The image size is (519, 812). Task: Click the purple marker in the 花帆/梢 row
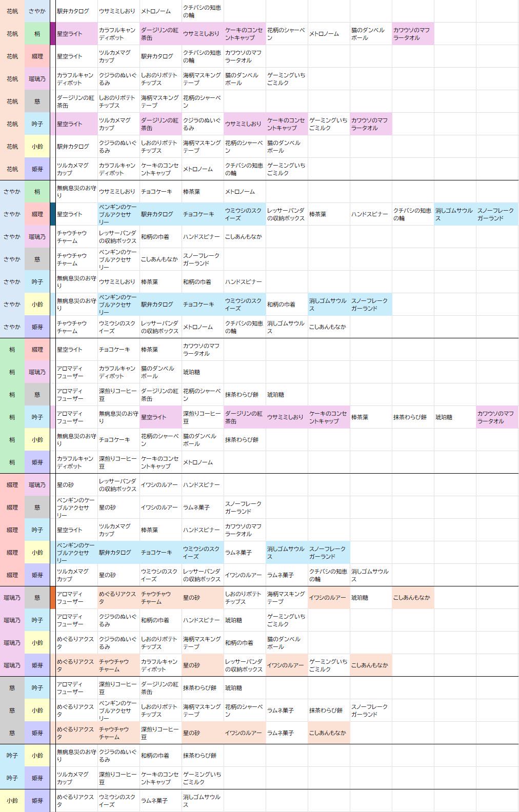pyautogui.click(x=53, y=34)
